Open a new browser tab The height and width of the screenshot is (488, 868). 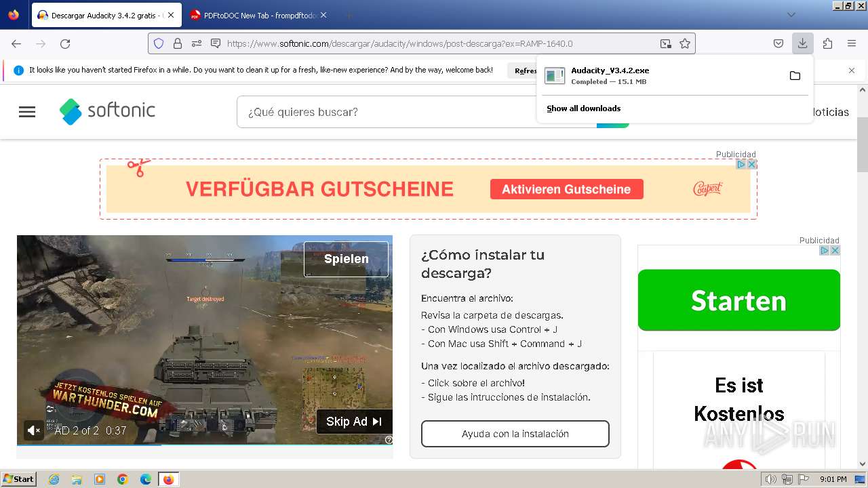click(349, 15)
